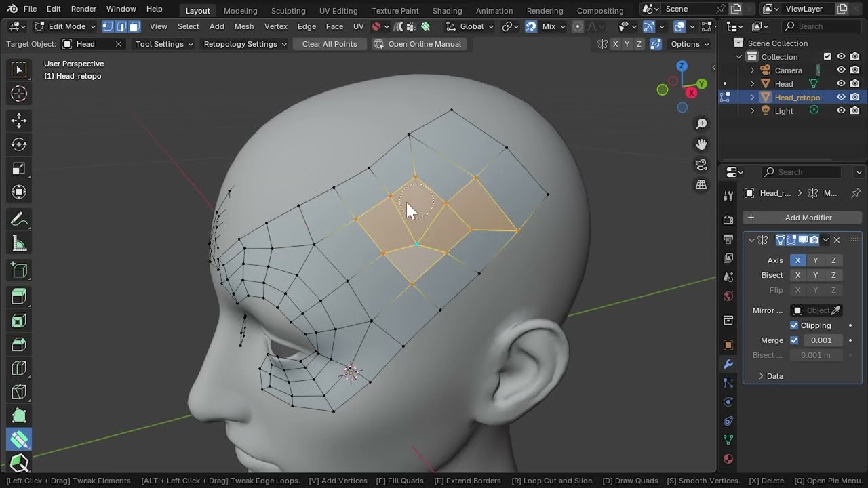Toggle Bisect Z option

click(833, 275)
